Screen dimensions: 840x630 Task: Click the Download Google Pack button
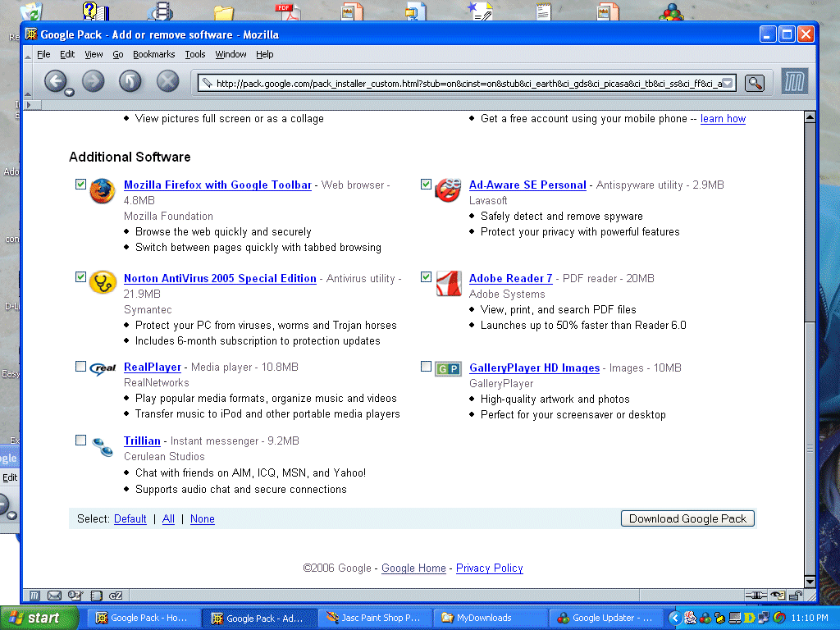[x=688, y=518]
